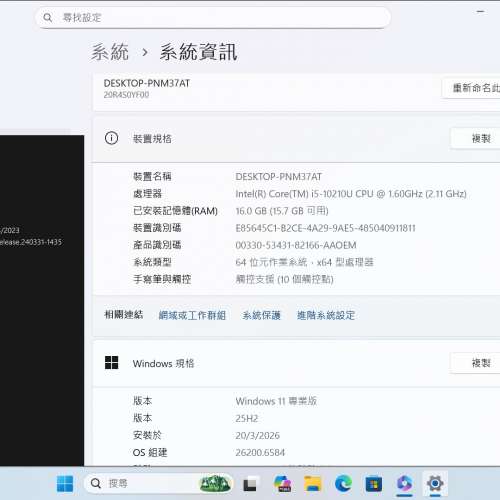Click the magnifier in 尋找設定 box
This screenshot has width=500, height=500.
[48, 18]
